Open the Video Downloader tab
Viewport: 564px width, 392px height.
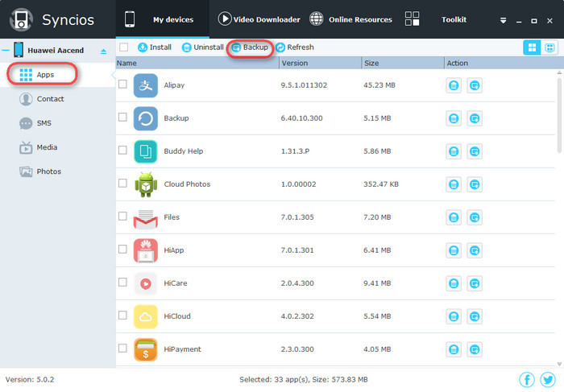[259, 19]
